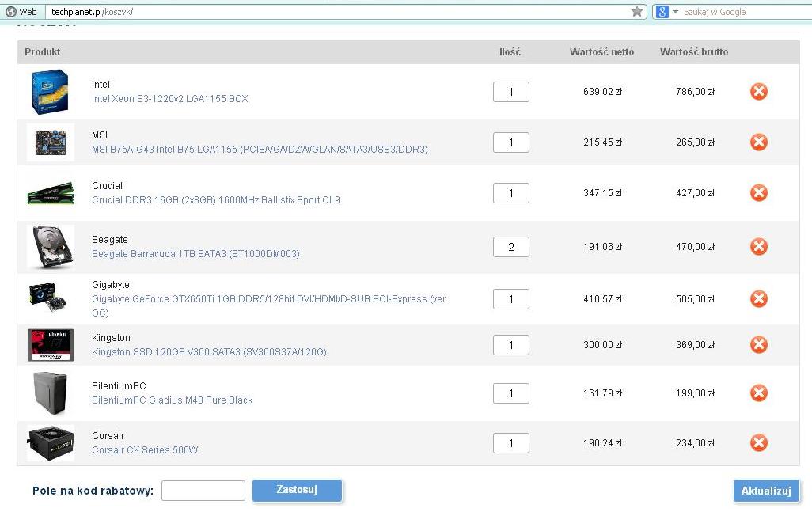Focus quantity field for Gigabyte GeForce
This screenshot has width=812, height=512.
(511, 298)
